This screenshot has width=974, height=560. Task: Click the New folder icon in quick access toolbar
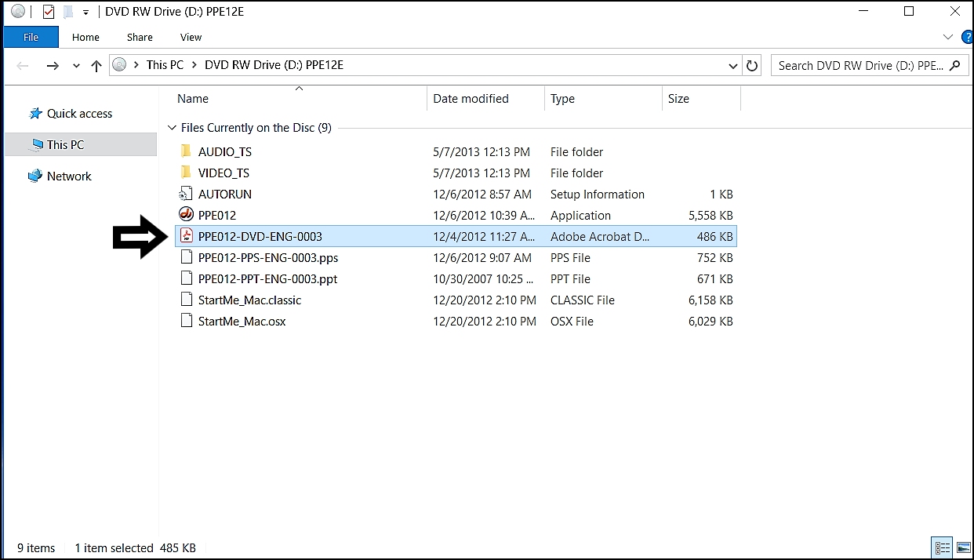(x=68, y=12)
